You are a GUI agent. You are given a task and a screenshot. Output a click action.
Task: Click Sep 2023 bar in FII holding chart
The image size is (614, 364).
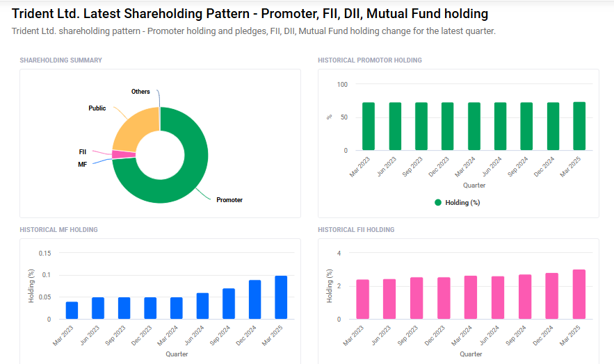pos(417,298)
